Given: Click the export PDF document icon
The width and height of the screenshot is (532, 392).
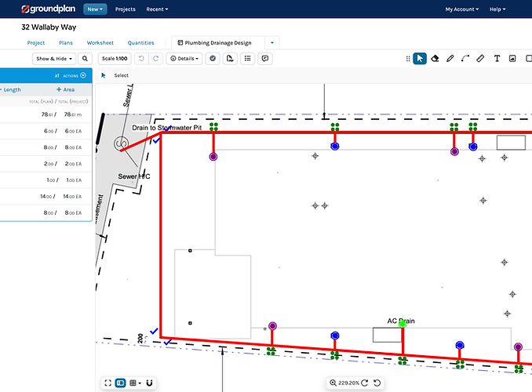Looking at the screenshot, I should click(230, 59).
